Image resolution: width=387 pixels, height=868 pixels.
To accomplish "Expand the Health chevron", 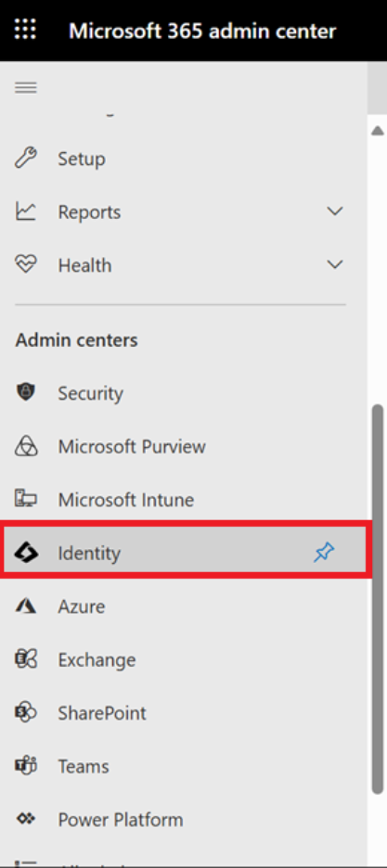I will 335,264.
